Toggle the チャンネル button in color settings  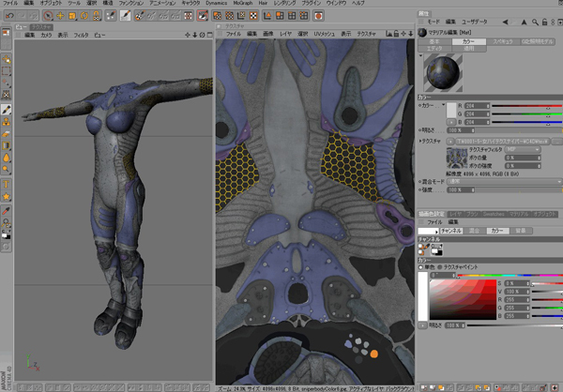452,230
